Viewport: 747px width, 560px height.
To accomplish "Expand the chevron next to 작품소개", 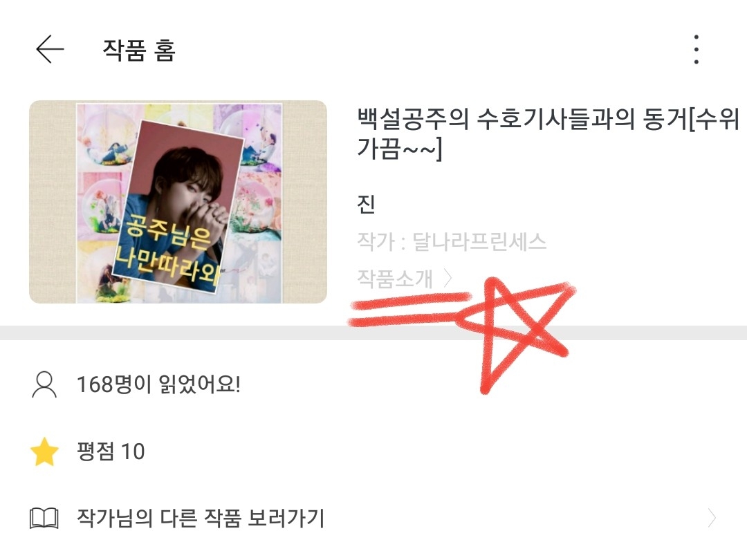I will (448, 278).
